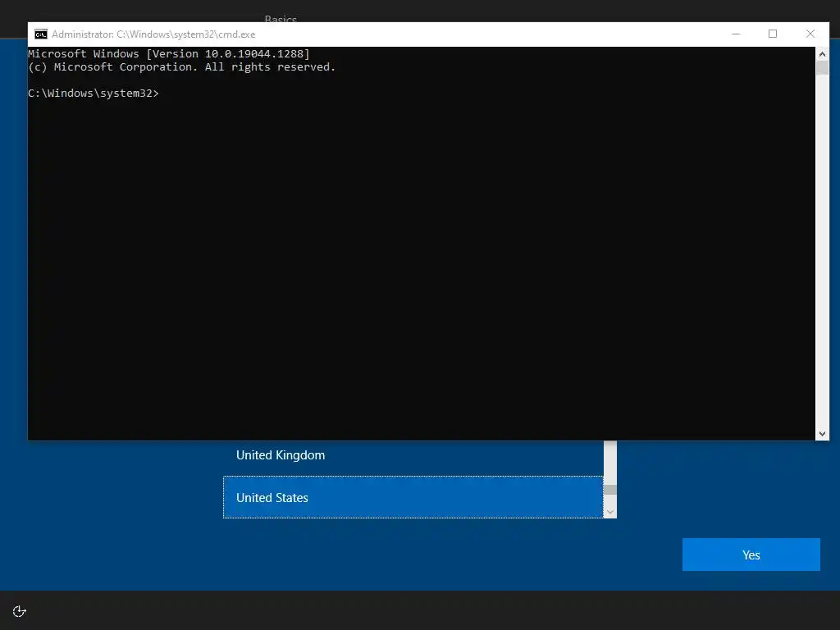Viewport: 840px width, 630px height.
Task: Click the C:\Windows\system32> prompt line
Action: 94,94
